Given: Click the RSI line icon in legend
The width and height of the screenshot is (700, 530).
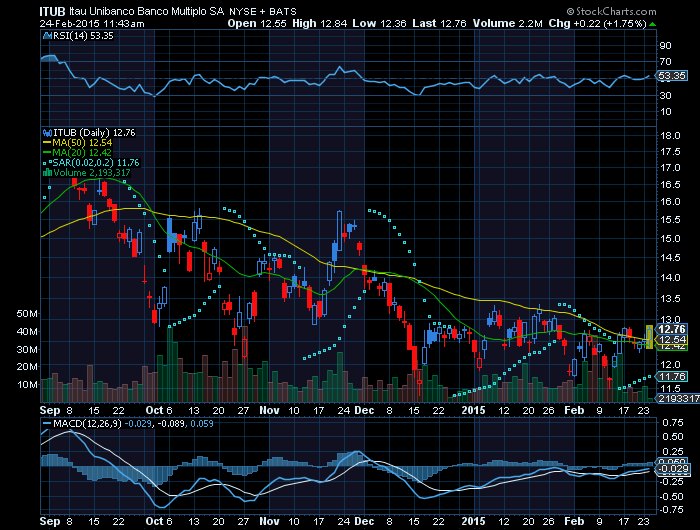Looking at the screenshot, I should point(47,36).
